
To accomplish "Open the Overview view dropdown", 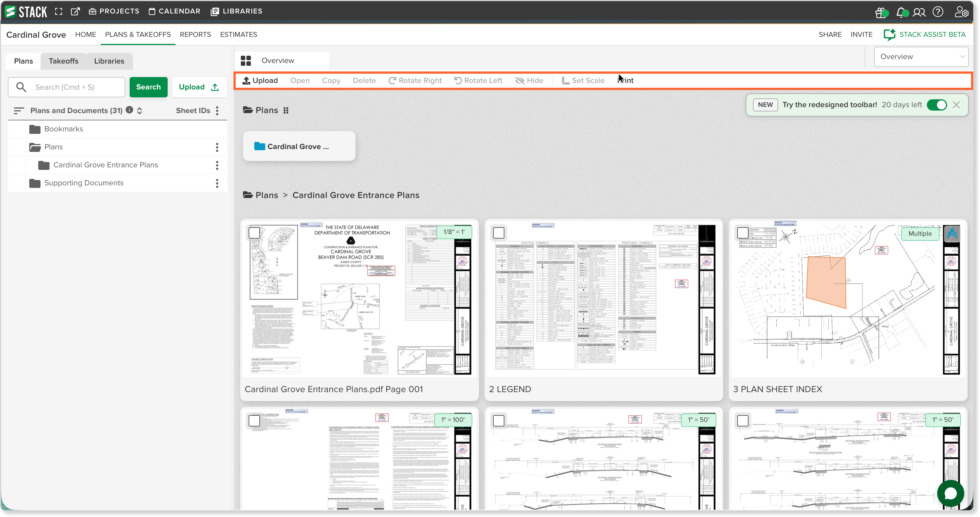I will (921, 57).
